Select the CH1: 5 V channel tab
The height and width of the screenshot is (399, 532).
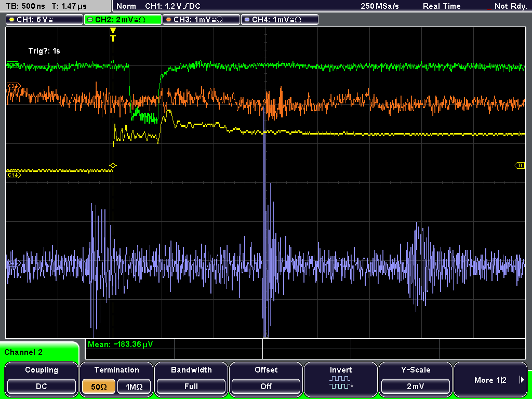pyautogui.click(x=45, y=19)
